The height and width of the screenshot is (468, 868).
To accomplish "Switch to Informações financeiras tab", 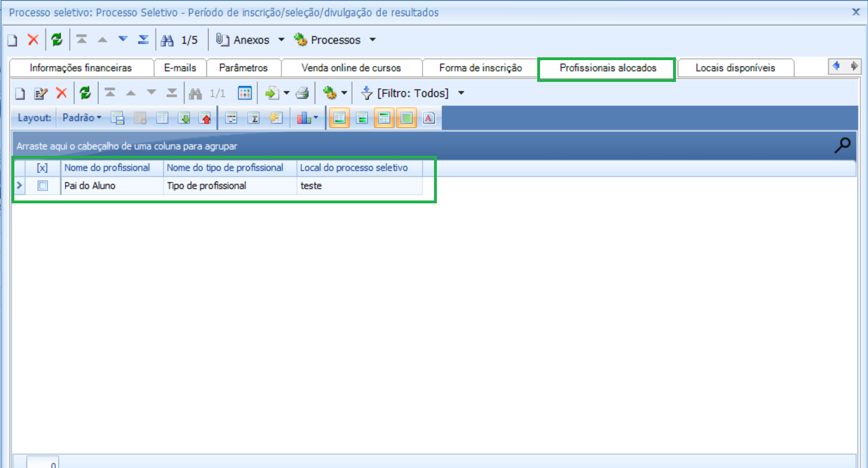I will (x=81, y=68).
